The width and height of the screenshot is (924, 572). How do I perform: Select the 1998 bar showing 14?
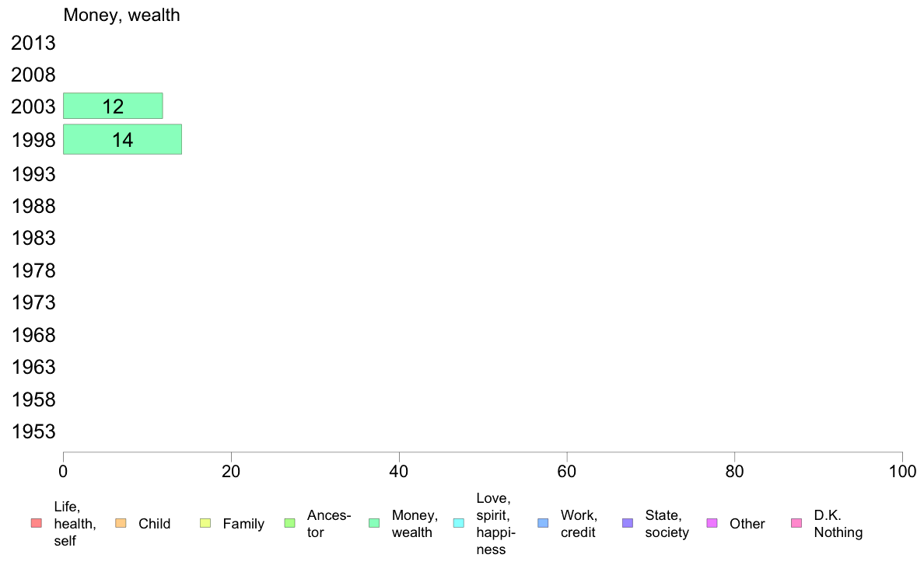click(123, 140)
